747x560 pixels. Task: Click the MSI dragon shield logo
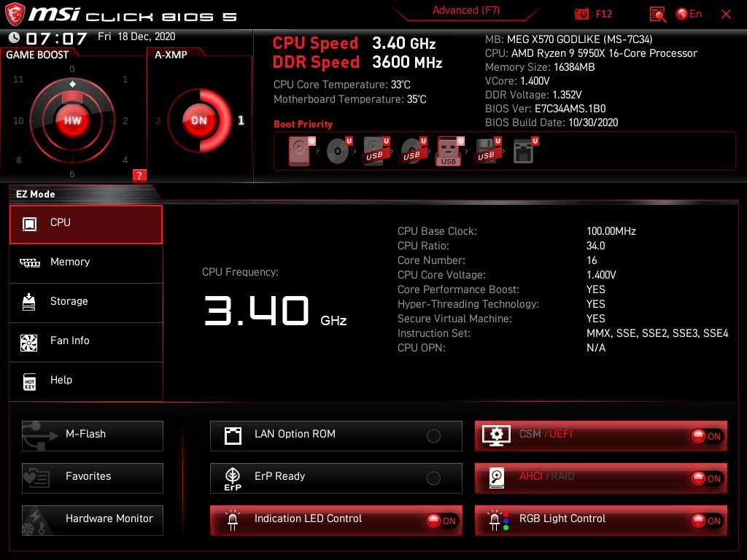pyautogui.click(x=15, y=14)
